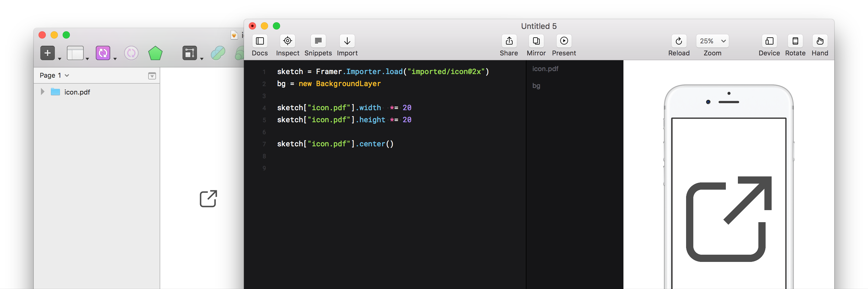The image size is (868, 289).
Task: Click the greyed circular symbol icon in Sketch
Action: 131,53
